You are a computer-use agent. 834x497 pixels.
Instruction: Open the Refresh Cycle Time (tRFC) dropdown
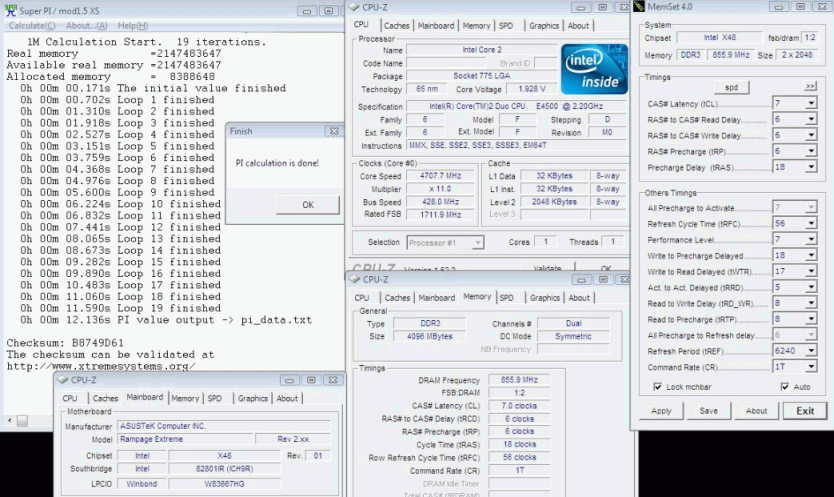[811, 223]
